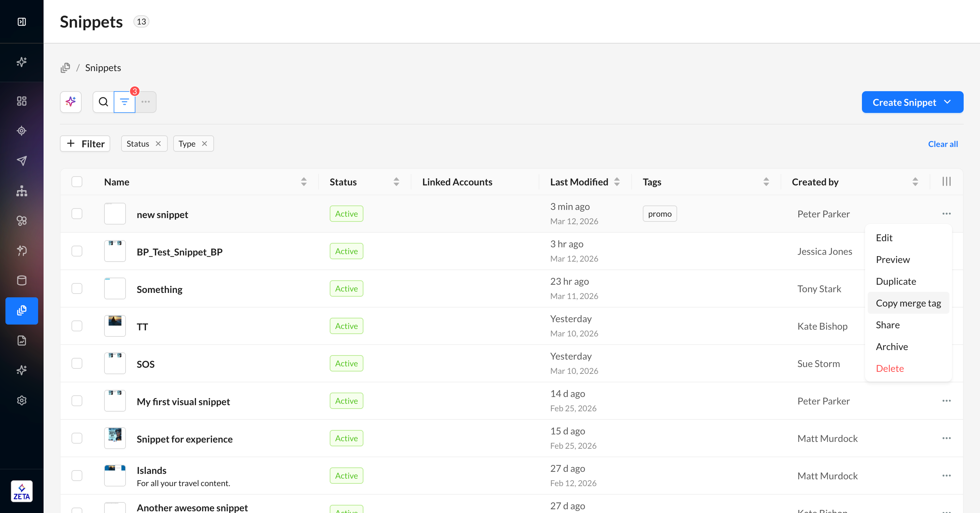Choose Copy merge tag from menu
Screen dimensions: 980x513
pyautogui.click(x=908, y=303)
